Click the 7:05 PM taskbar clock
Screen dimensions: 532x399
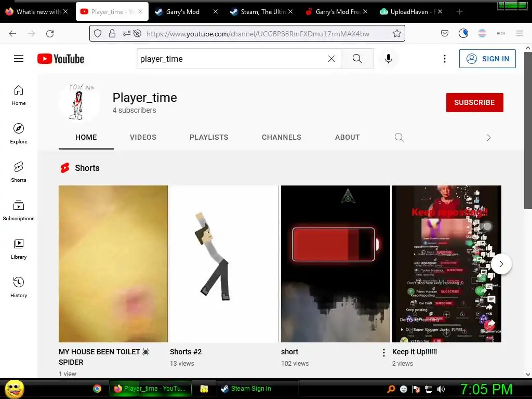click(x=486, y=389)
